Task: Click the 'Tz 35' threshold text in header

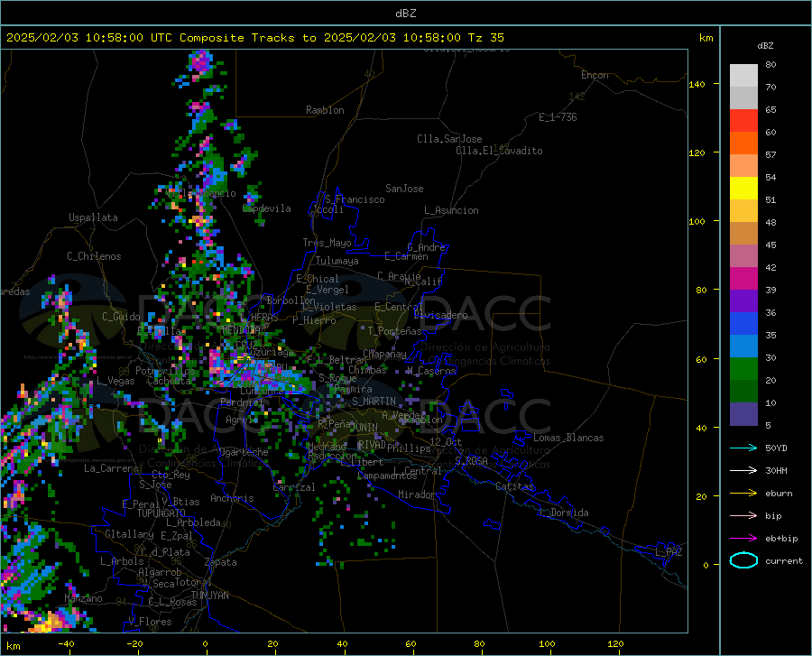Action: click(x=485, y=38)
